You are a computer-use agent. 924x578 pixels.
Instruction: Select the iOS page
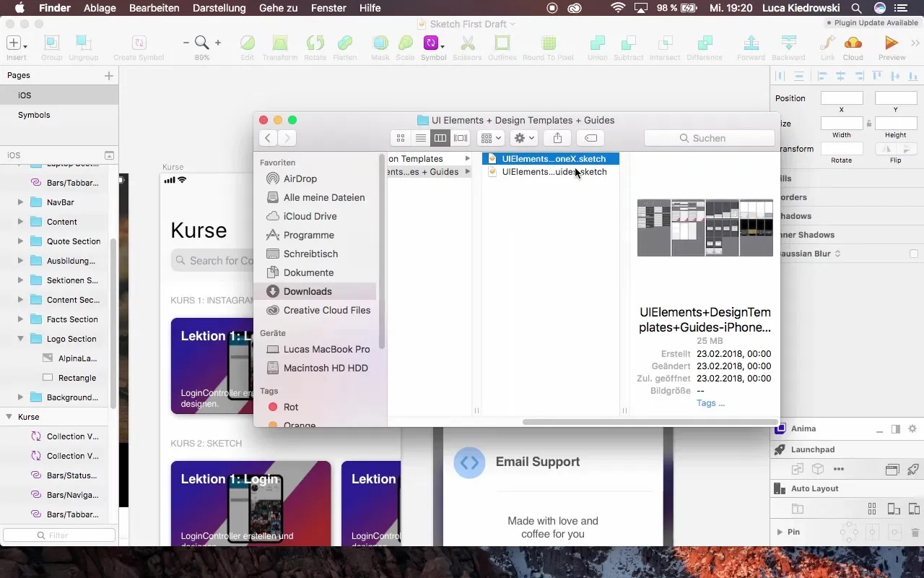tap(59, 95)
